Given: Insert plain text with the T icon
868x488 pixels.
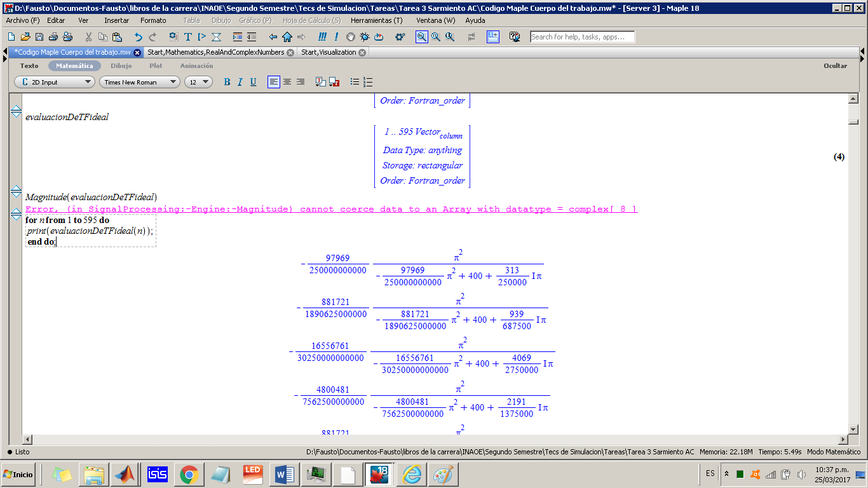Looking at the screenshot, I should [188, 37].
